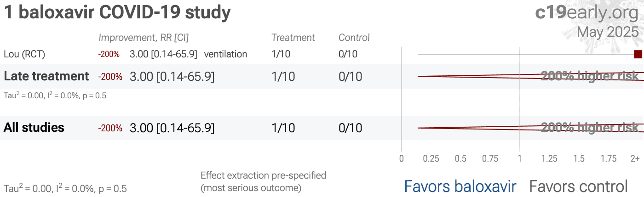
Task: Click the '1 baloxavir COVID-19 study' title
Action: pos(117,12)
